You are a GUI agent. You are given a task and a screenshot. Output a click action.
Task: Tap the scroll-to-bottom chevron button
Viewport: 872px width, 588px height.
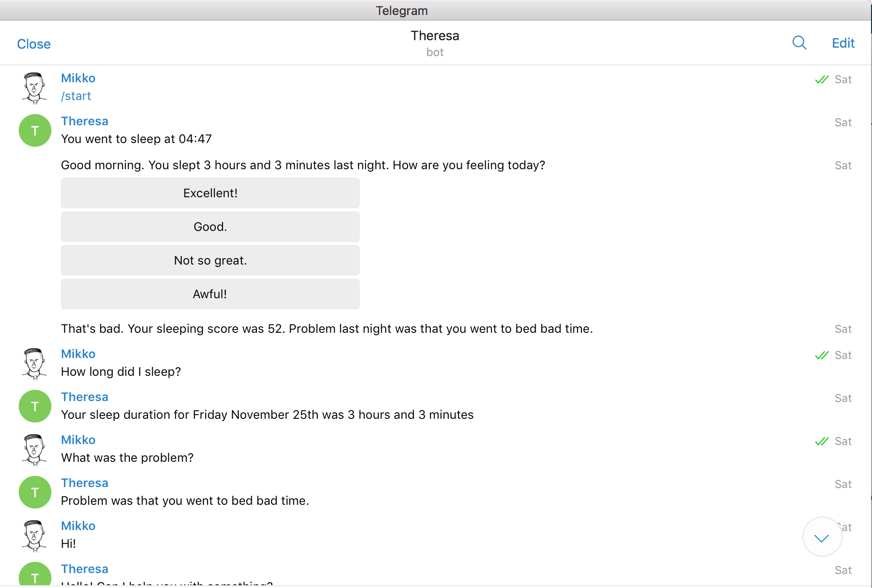(822, 537)
